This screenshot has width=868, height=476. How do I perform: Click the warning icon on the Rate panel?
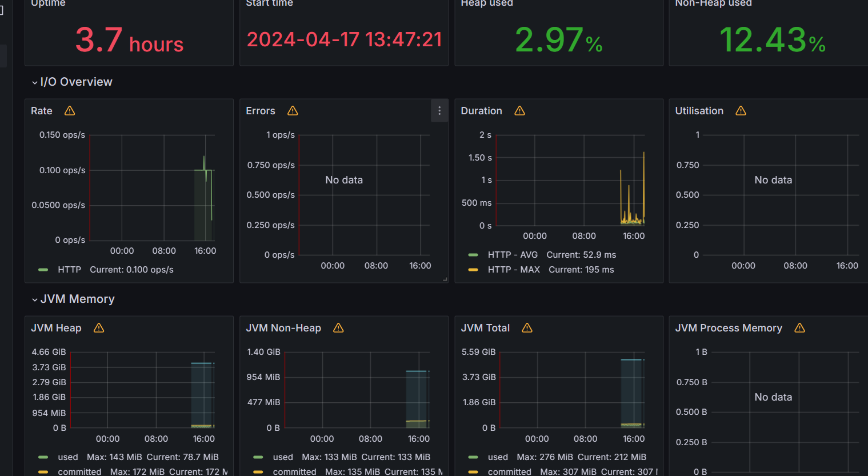69,110
